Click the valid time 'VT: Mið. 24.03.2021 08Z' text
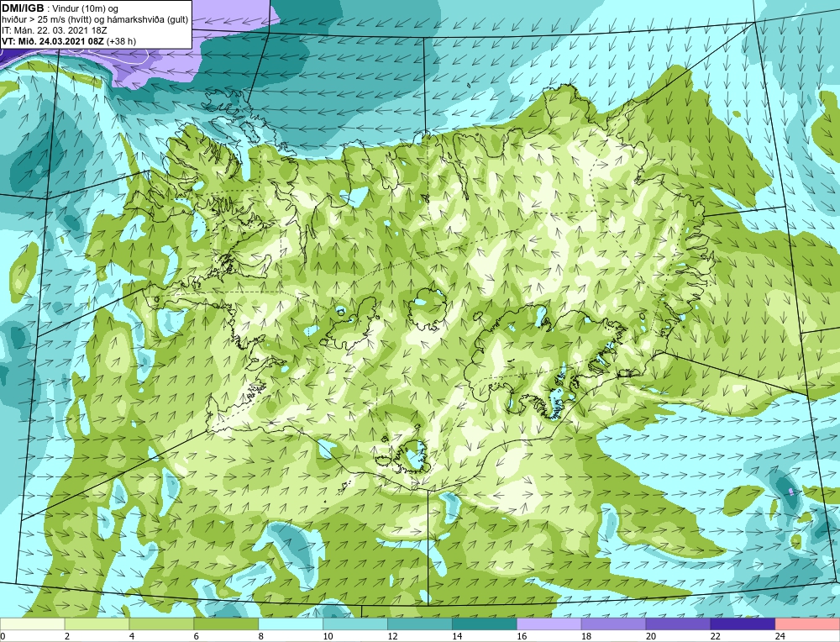Viewport: 840px width, 642px height. [54, 40]
